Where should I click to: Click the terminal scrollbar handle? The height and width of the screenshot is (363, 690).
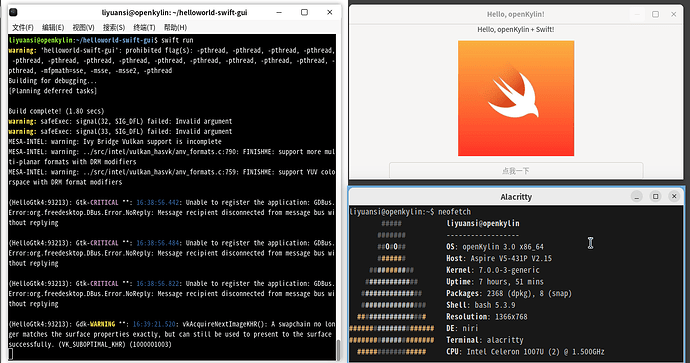pos(338,350)
